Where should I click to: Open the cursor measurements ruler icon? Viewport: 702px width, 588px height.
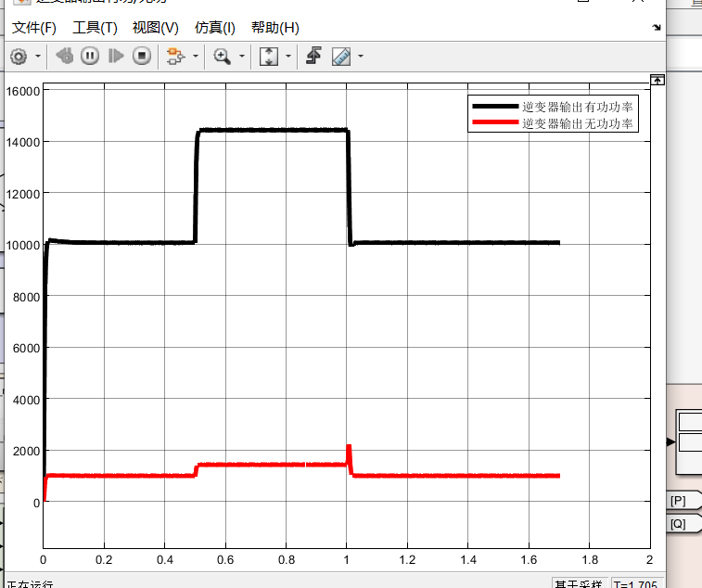click(x=341, y=57)
